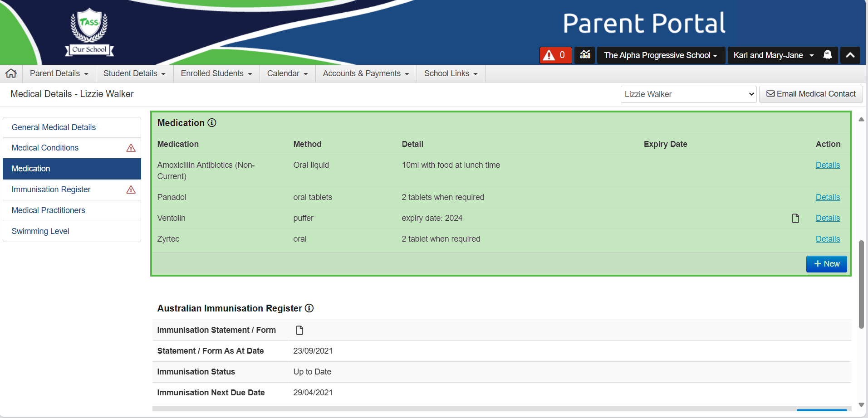Select Medical Conditions in the sidebar
Viewport: 868px width, 418px height.
[x=45, y=148]
